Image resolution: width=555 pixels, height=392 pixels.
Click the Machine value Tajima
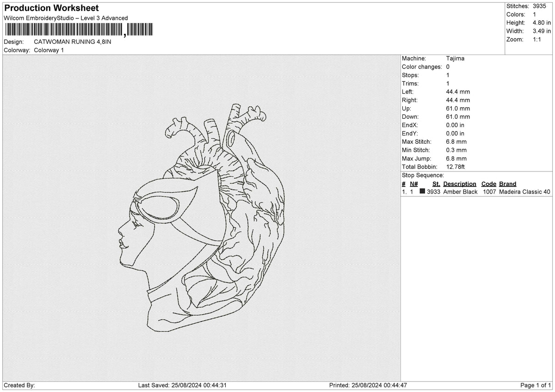coord(455,59)
